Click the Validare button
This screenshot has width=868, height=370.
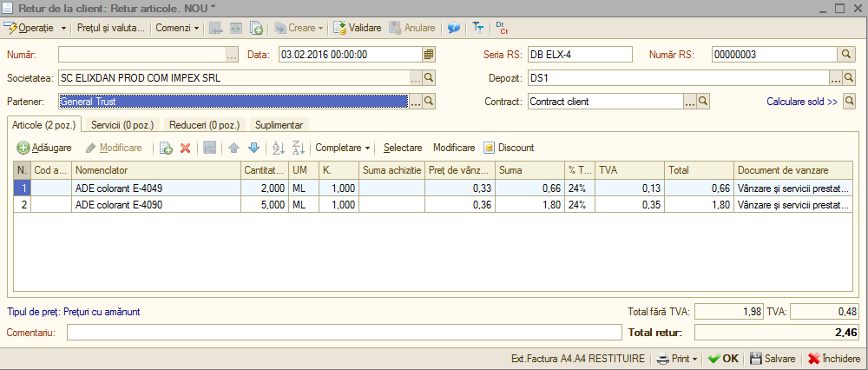(x=358, y=28)
